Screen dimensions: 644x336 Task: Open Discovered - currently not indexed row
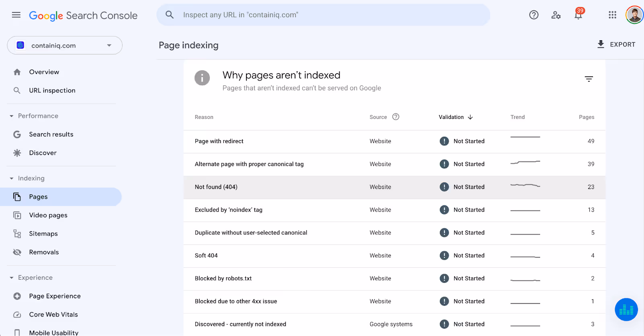[394, 324]
